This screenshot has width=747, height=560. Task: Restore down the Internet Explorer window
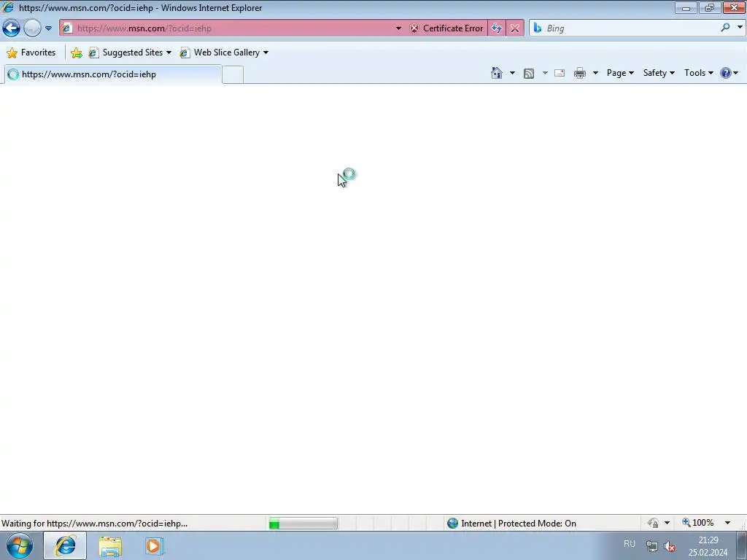pyautogui.click(x=709, y=7)
